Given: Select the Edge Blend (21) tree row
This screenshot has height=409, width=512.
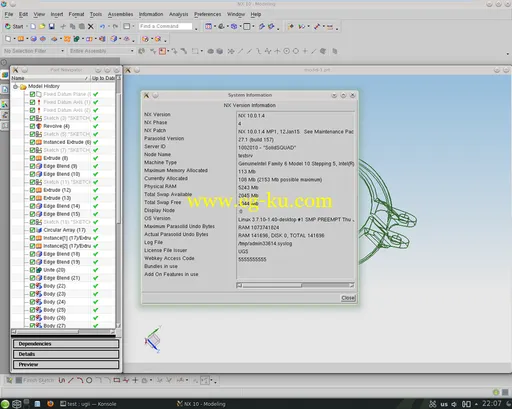Looking at the screenshot, I should pos(62,278).
